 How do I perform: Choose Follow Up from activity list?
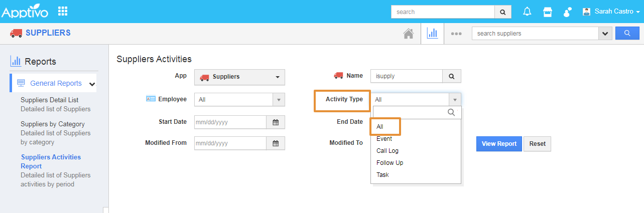pos(390,163)
